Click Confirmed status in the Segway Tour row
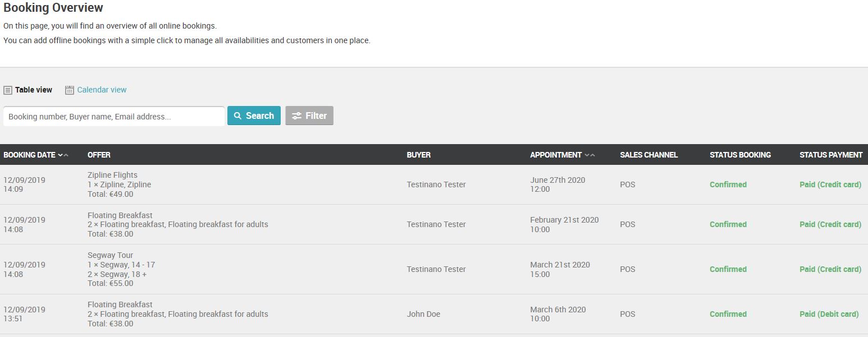 pyautogui.click(x=728, y=269)
